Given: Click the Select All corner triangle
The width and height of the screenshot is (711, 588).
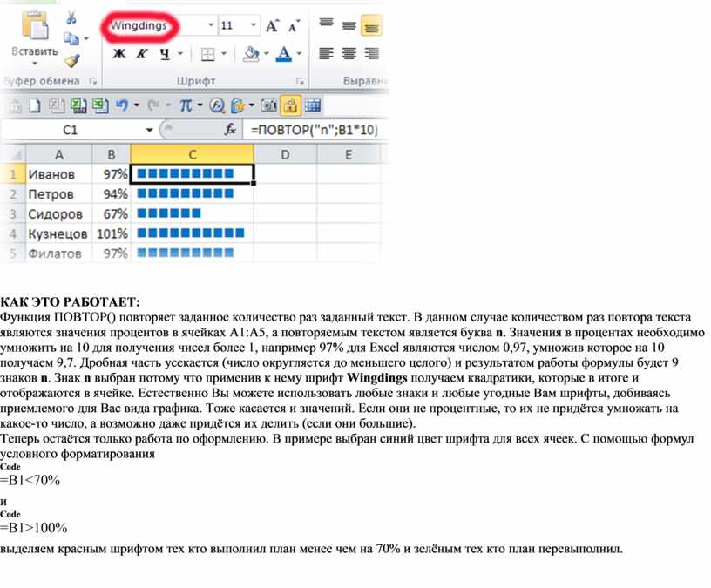Looking at the screenshot, I should pyautogui.click(x=15, y=155).
